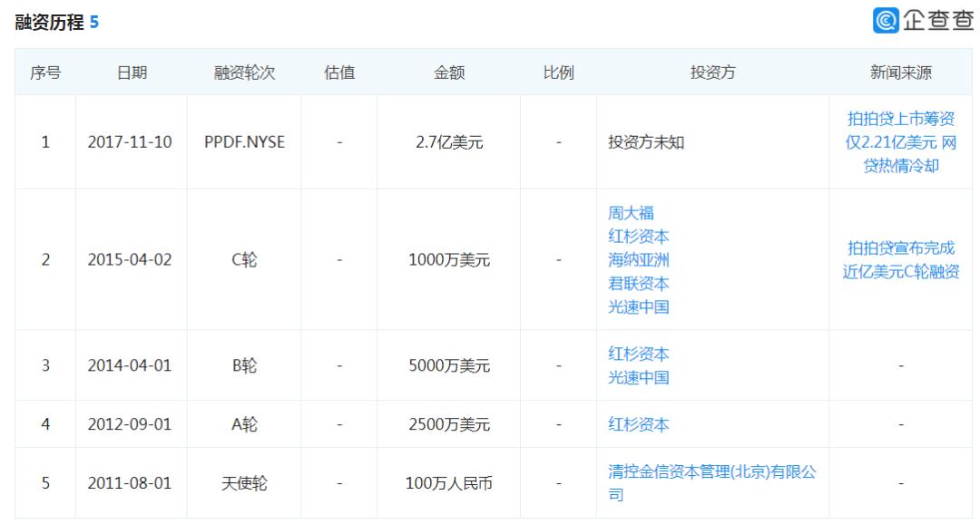Click 清控金信资本管理(北京)有限公司 link
The height and width of the screenshot is (524, 980).
[712, 482]
